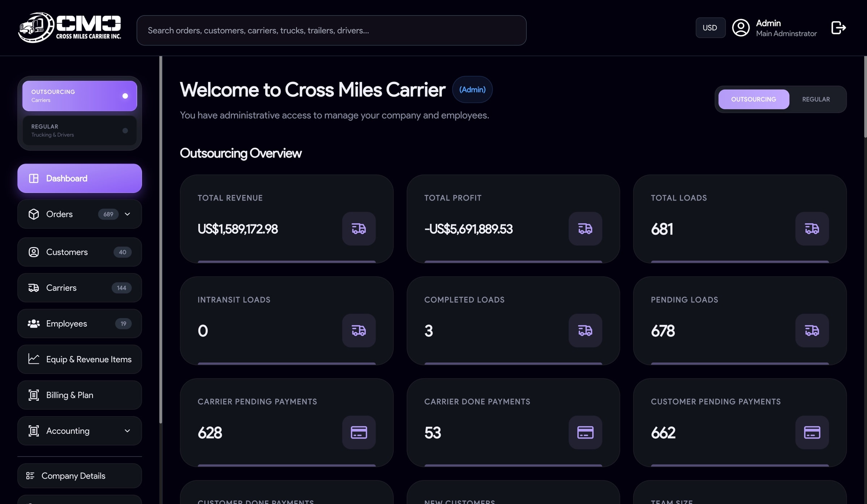Click the Employees group icon
Image resolution: width=867 pixels, height=504 pixels.
click(34, 324)
